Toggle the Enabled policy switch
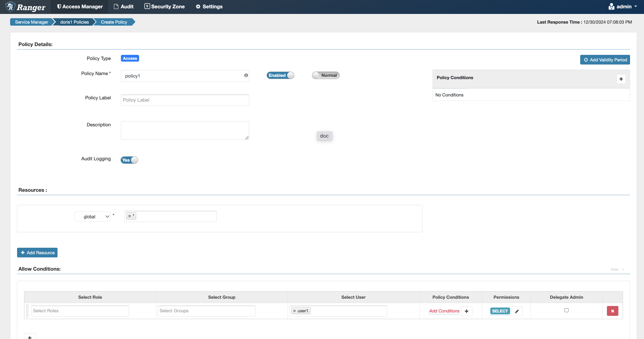This screenshot has width=644, height=339. coord(280,75)
